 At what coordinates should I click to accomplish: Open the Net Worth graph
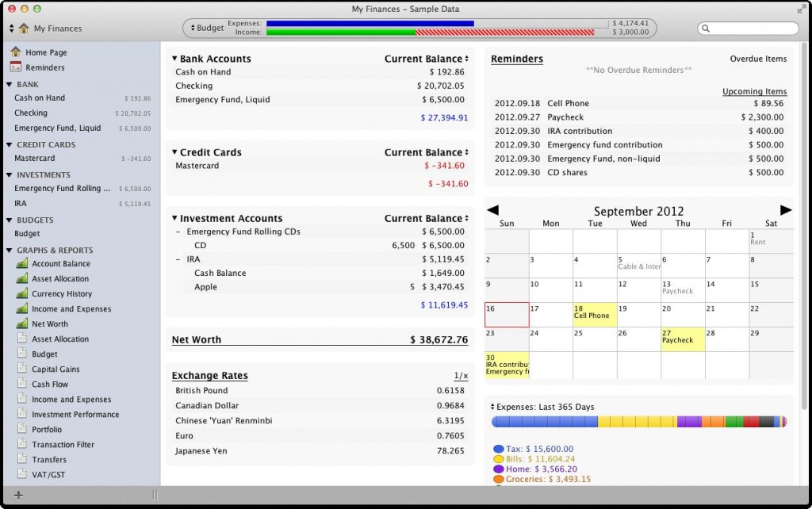51,323
